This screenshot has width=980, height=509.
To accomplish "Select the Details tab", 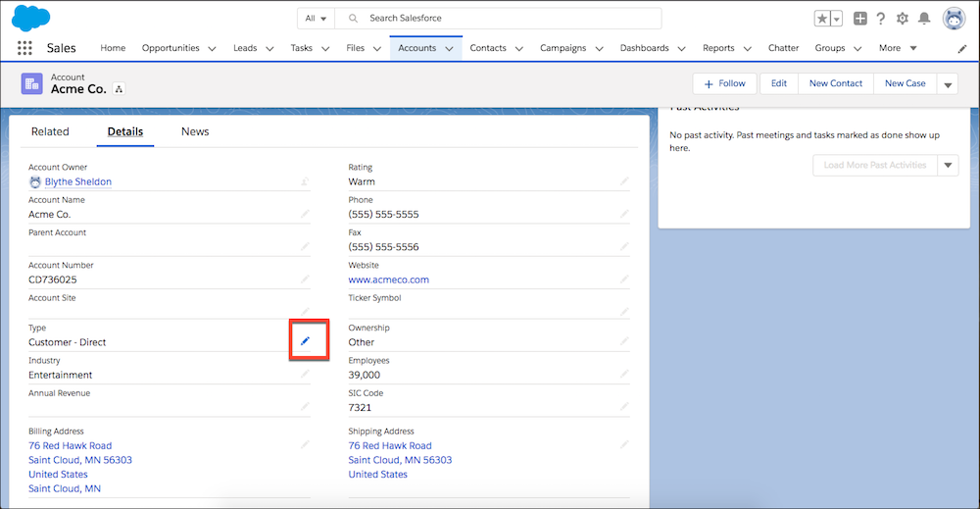I will point(125,131).
